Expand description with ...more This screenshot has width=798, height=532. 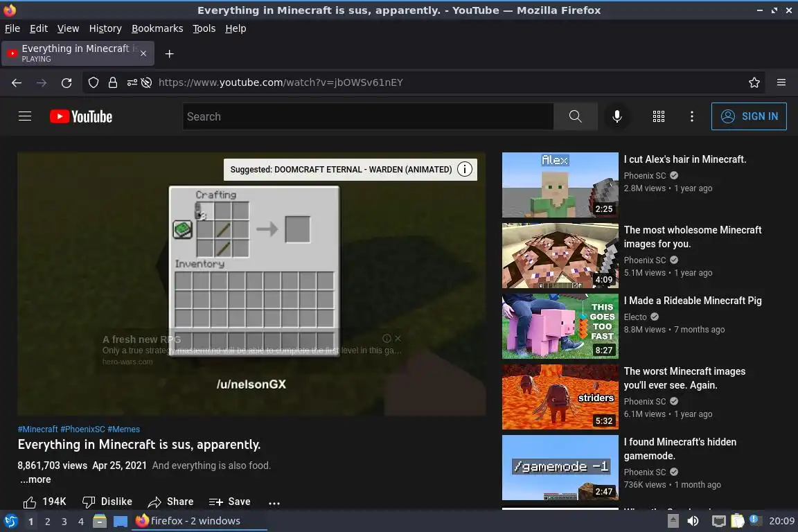(x=35, y=479)
